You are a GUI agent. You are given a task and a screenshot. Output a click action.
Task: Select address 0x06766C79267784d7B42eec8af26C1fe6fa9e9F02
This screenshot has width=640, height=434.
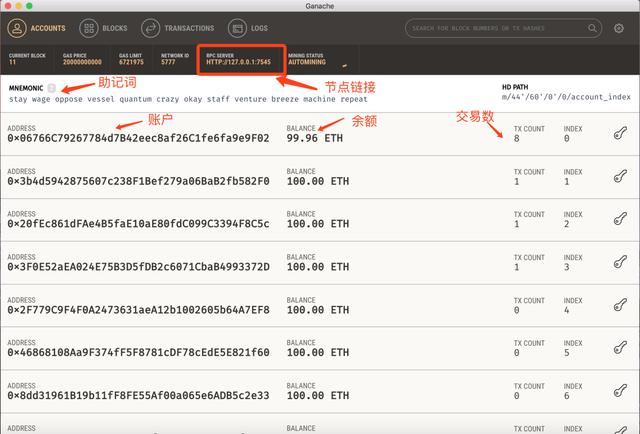click(x=138, y=138)
